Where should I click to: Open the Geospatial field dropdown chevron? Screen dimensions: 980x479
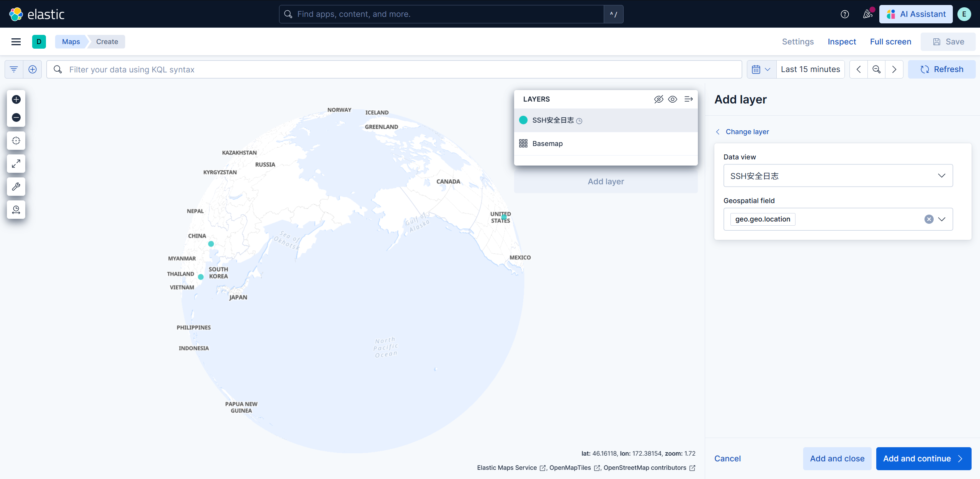coord(942,219)
